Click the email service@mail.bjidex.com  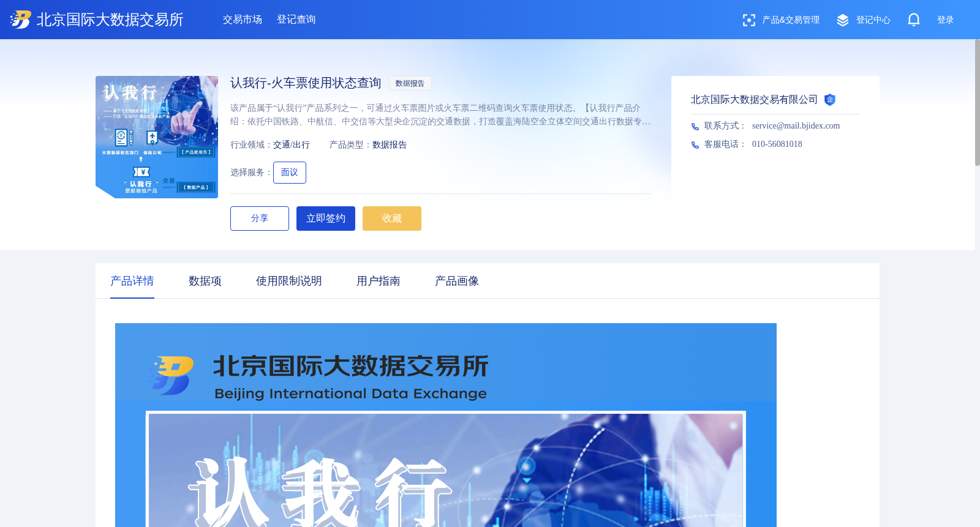click(x=796, y=126)
